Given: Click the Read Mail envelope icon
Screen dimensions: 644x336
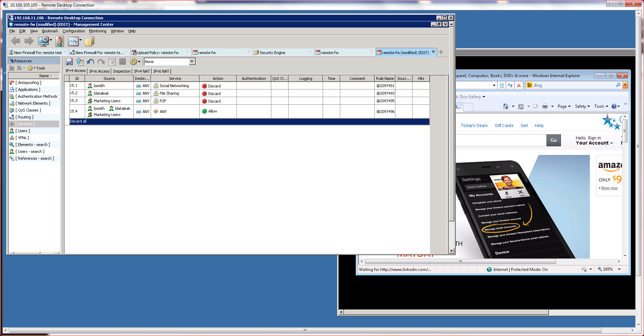Looking at the screenshot, I should pos(535,106).
